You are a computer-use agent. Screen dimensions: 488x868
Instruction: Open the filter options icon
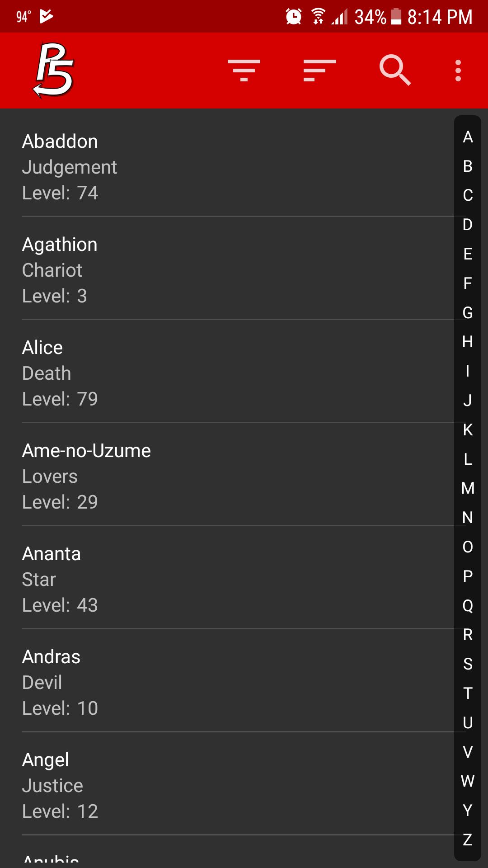point(244,71)
